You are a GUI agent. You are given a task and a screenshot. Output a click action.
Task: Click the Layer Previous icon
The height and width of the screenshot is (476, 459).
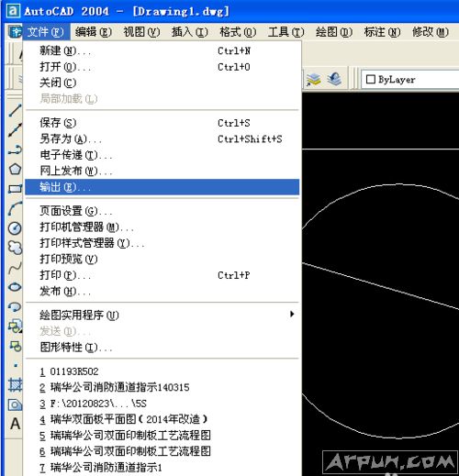click(x=334, y=79)
